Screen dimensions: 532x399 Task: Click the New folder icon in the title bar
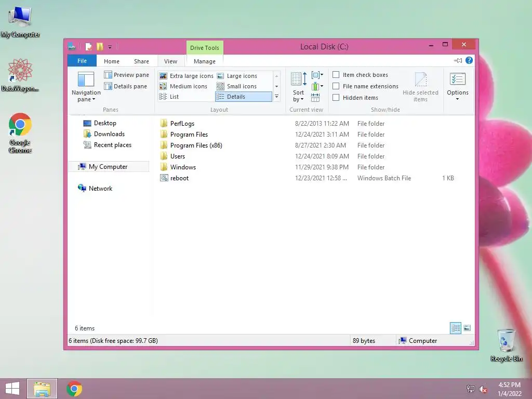click(100, 46)
